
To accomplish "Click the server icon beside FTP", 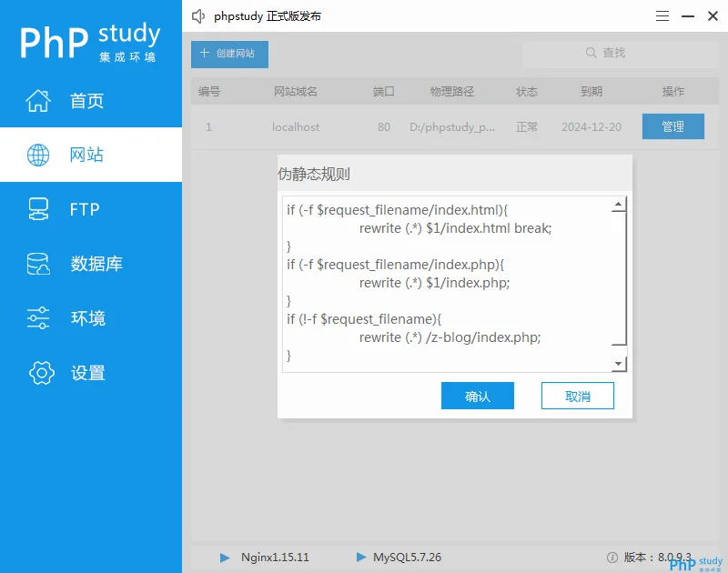I will coord(38,209).
